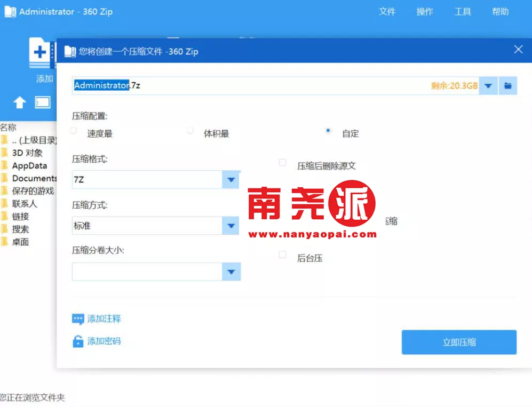
Task: Click the AppData folder icon
Action: pyautogui.click(x=4, y=165)
